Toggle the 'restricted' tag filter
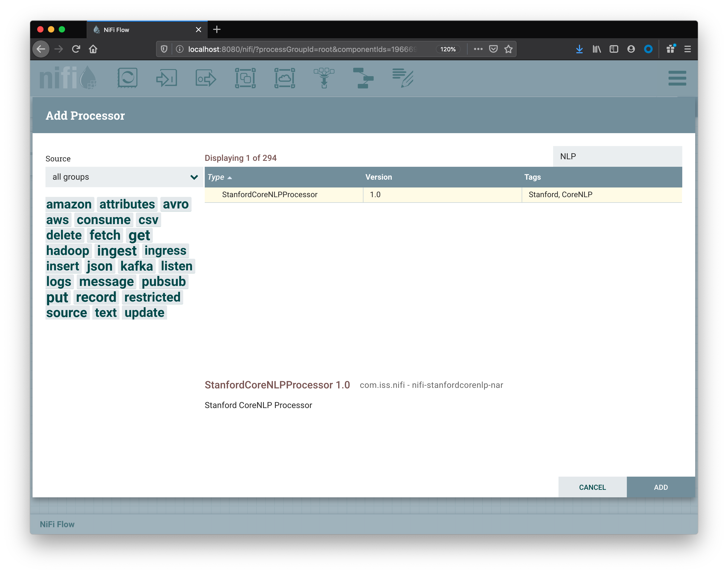Image resolution: width=728 pixels, height=574 pixels. [x=152, y=297]
